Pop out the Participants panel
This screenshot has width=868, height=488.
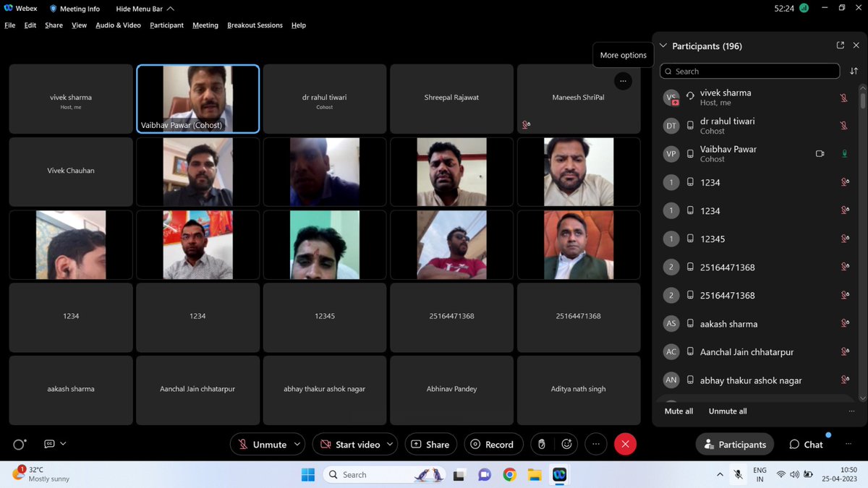pyautogui.click(x=840, y=46)
